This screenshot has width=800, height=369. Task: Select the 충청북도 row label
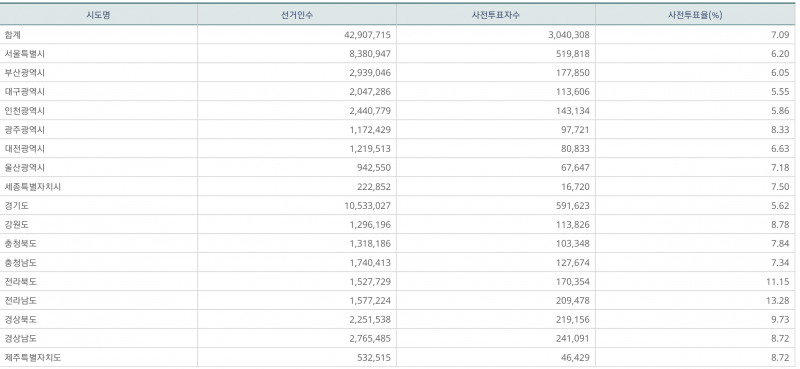20,243
